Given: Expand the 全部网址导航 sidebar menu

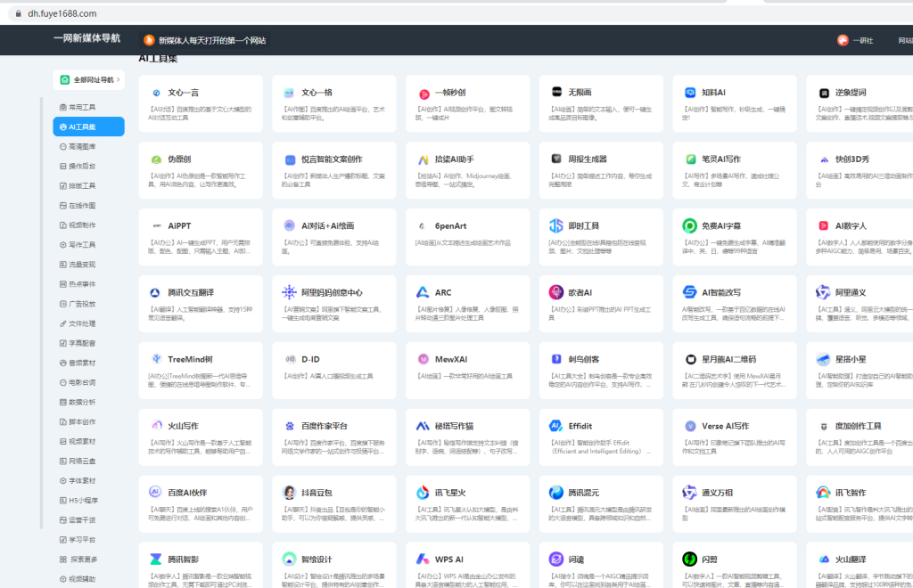Looking at the screenshot, I should coord(88,80).
